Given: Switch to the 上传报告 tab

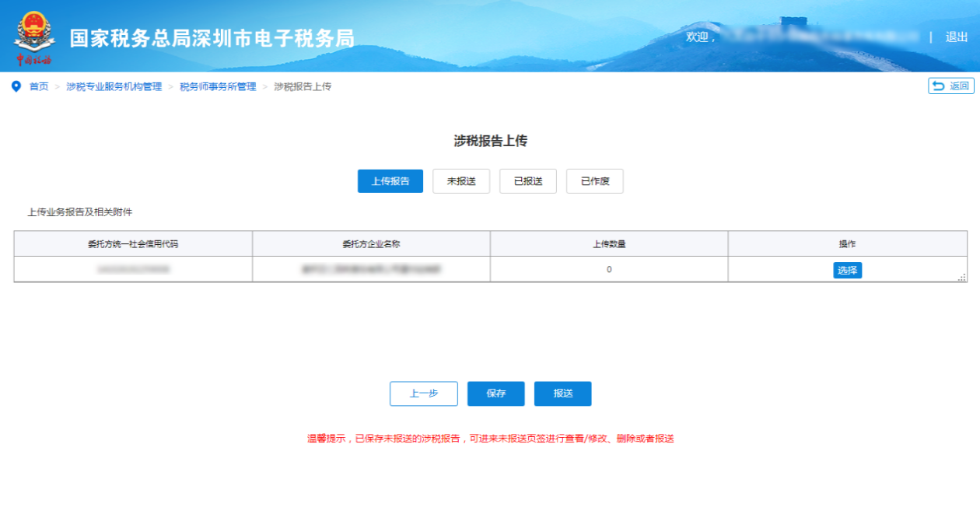Looking at the screenshot, I should [390, 181].
